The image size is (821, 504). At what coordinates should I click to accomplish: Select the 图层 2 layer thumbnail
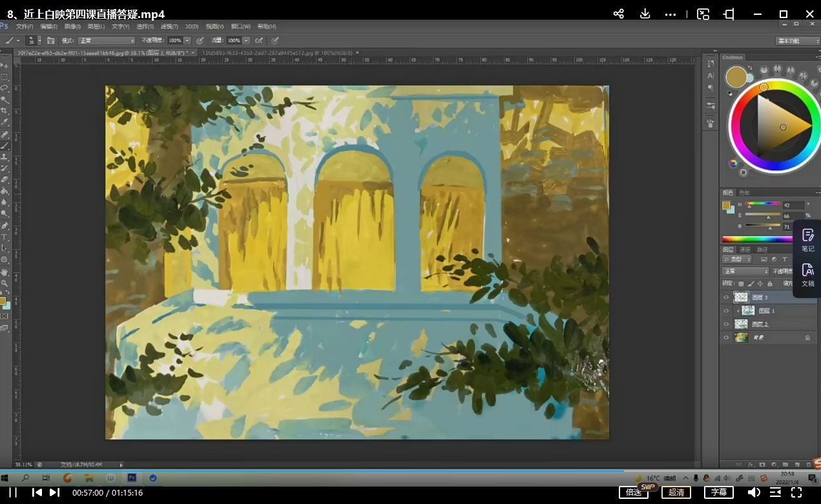(x=741, y=325)
